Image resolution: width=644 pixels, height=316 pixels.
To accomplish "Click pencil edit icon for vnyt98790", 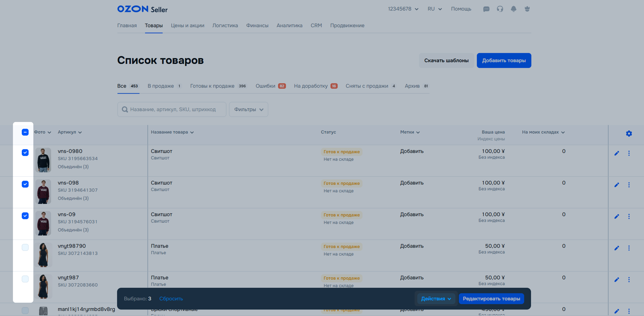I will pos(616,248).
